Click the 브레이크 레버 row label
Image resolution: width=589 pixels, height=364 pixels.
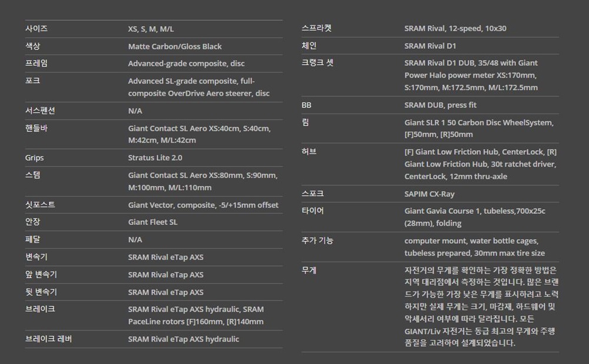pyautogui.click(x=49, y=339)
